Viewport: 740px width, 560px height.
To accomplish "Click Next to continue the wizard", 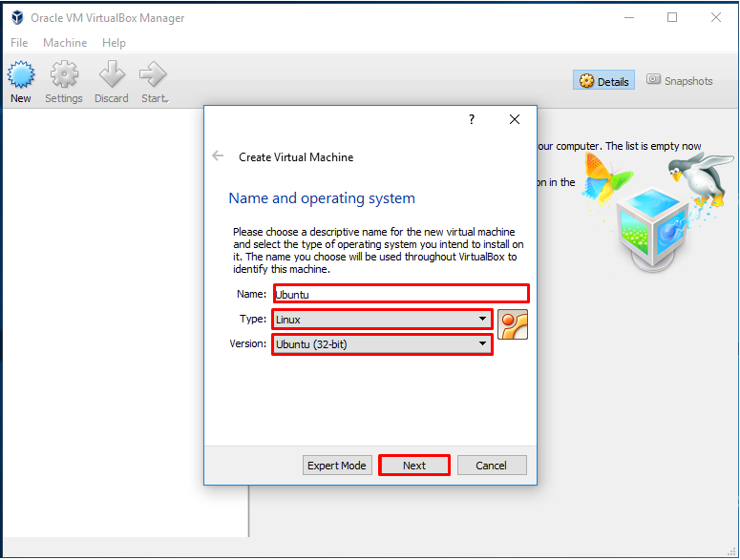I will [414, 466].
